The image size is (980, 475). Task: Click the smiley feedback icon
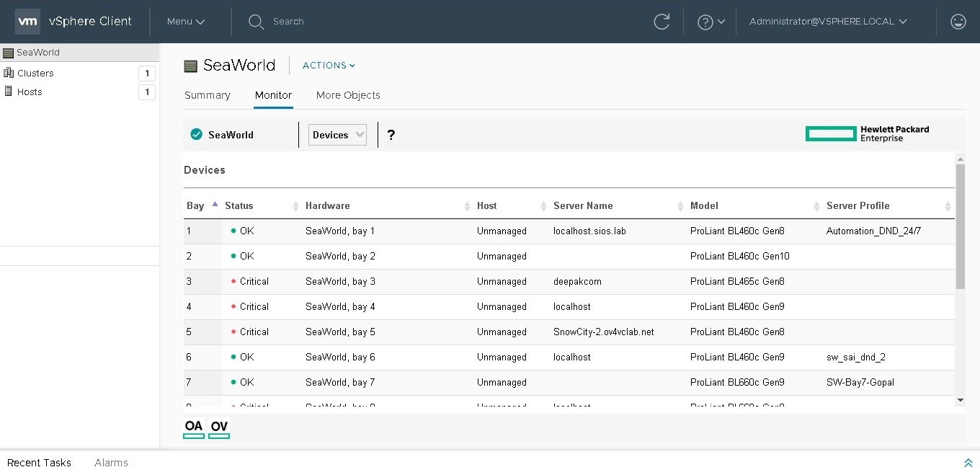(958, 22)
